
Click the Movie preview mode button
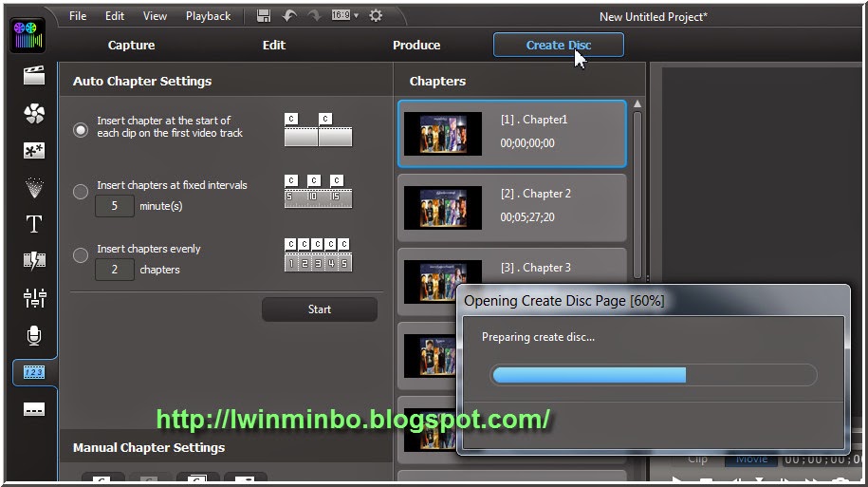tap(751, 459)
